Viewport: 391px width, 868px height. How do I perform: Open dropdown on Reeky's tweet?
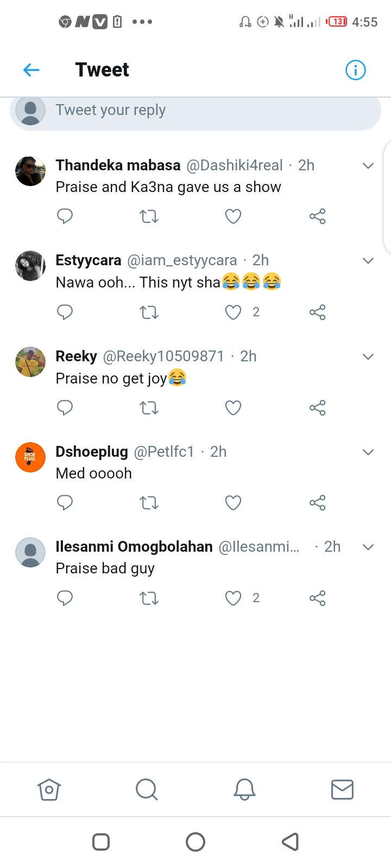pos(368,357)
